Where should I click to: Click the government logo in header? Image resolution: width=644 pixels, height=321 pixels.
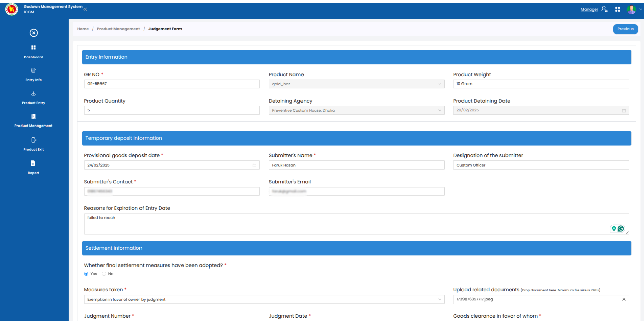pos(12,9)
